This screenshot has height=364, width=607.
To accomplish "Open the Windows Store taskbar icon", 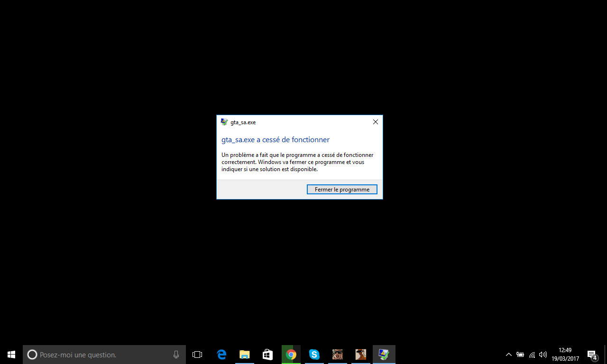I will point(268,355).
